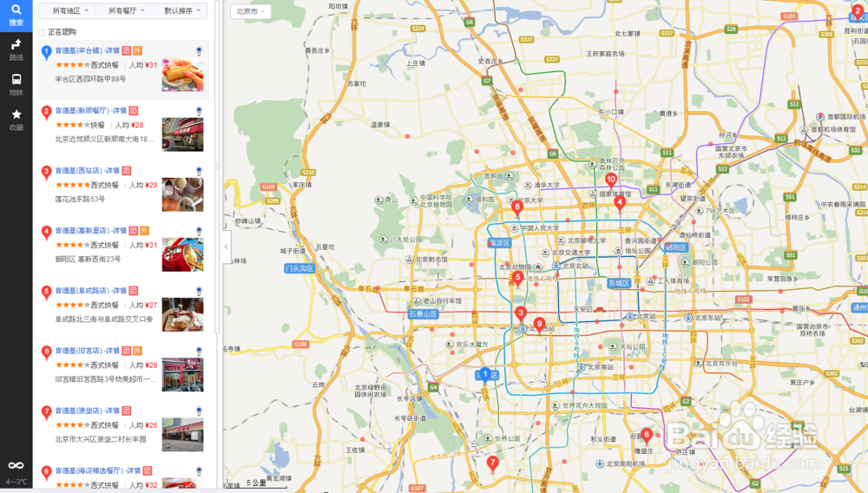Viewport: 868px width, 493px height.
Task: Click the 团 badge on 肯德基(新顺餐厅)
Action: coord(134,110)
